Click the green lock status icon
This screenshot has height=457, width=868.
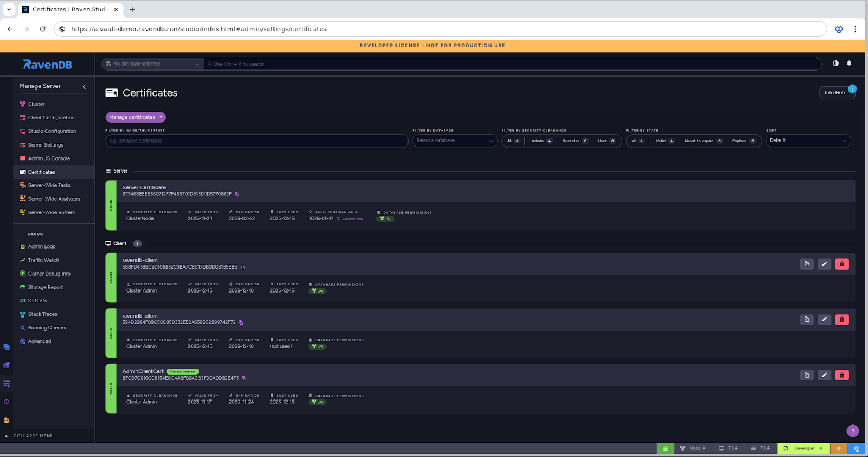(x=665, y=448)
